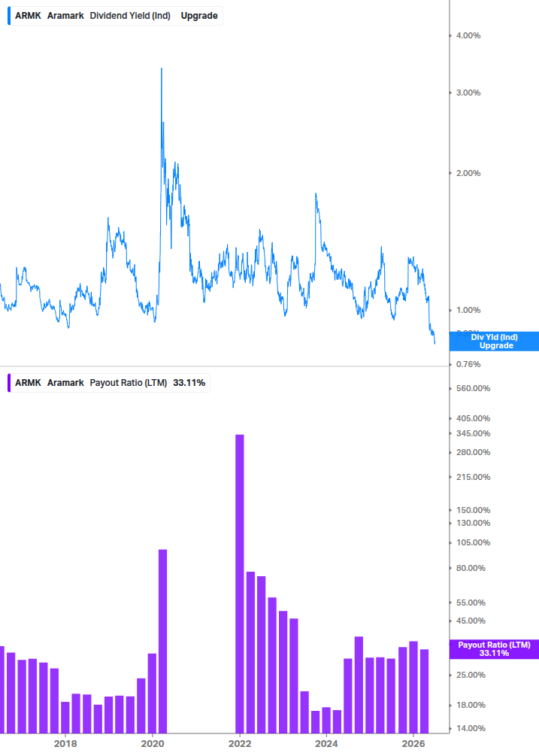Click the 25.00% axis label
539x756 pixels.
pos(471,675)
